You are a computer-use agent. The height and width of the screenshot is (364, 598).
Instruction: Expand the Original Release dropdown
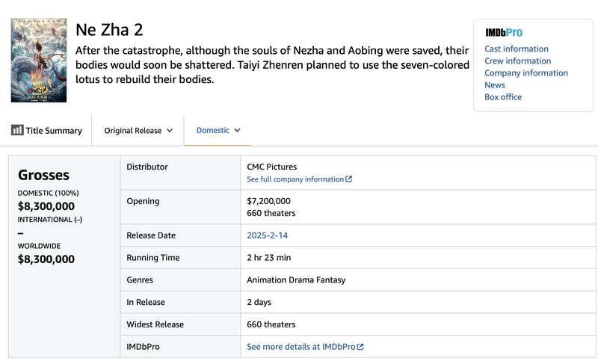[x=138, y=130]
